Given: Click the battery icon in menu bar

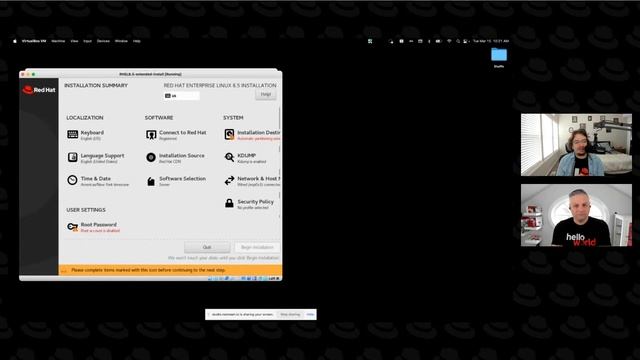Looking at the screenshot, I should tap(438, 41).
